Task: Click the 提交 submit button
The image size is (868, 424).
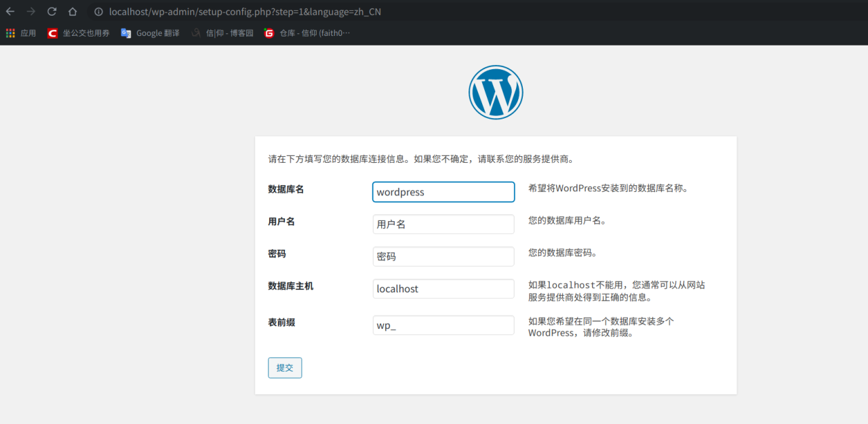Action: tap(285, 368)
